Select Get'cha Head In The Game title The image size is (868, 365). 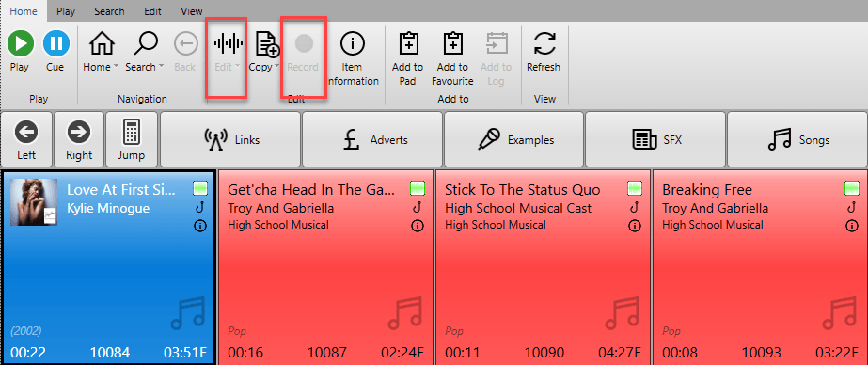click(311, 190)
